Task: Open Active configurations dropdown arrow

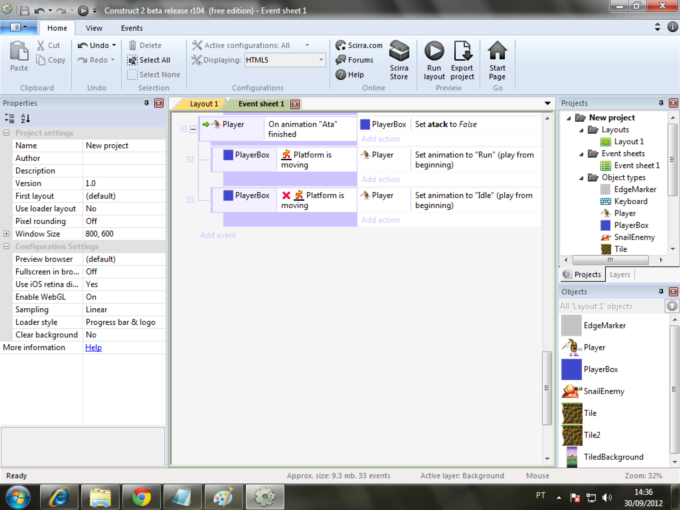Action: (x=307, y=45)
